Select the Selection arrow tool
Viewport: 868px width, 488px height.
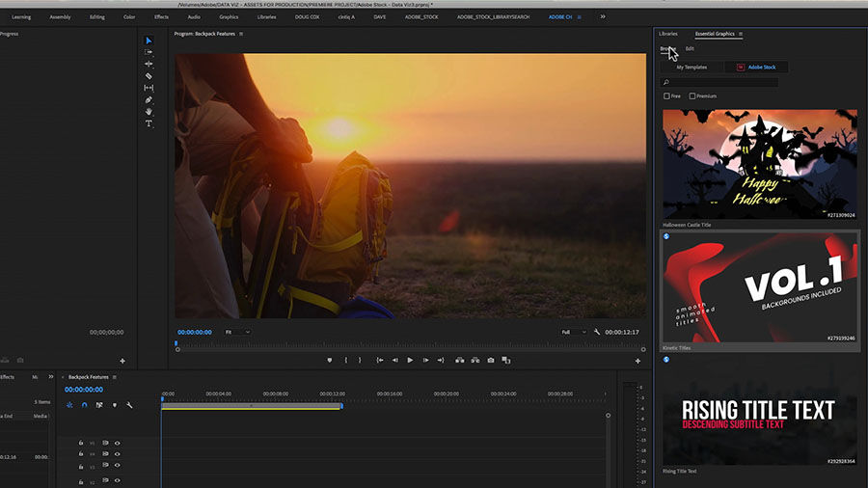tap(149, 41)
